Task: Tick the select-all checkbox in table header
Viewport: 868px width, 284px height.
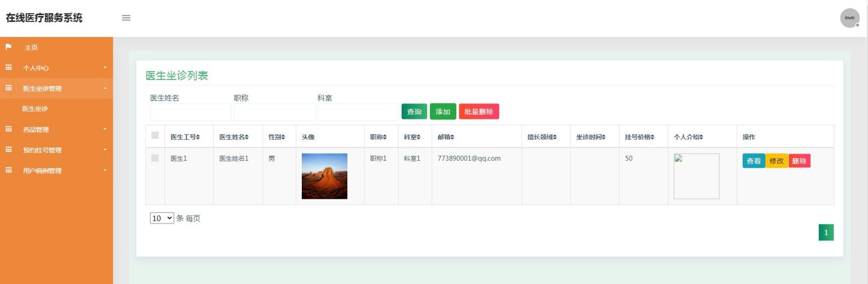Action: click(x=155, y=135)
